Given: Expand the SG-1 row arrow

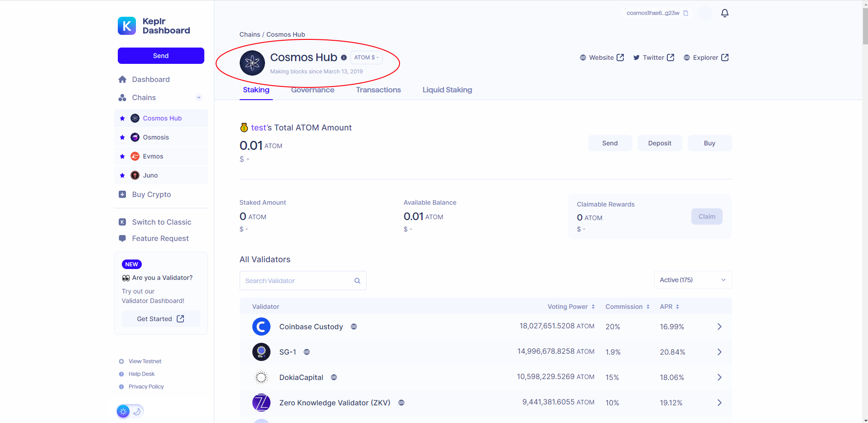Looking at the screenshot, I should point(719,352).
